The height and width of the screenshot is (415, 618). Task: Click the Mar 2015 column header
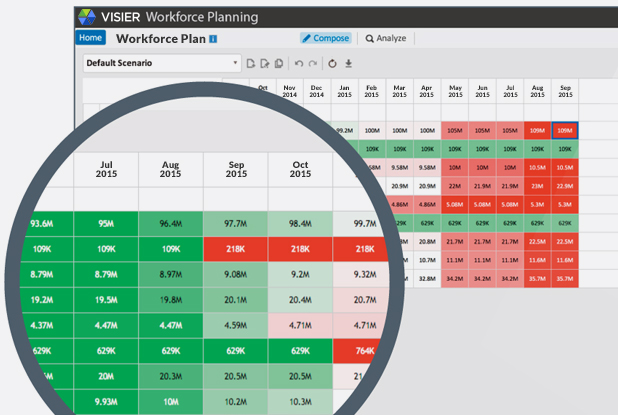click(x=399, y=91)
